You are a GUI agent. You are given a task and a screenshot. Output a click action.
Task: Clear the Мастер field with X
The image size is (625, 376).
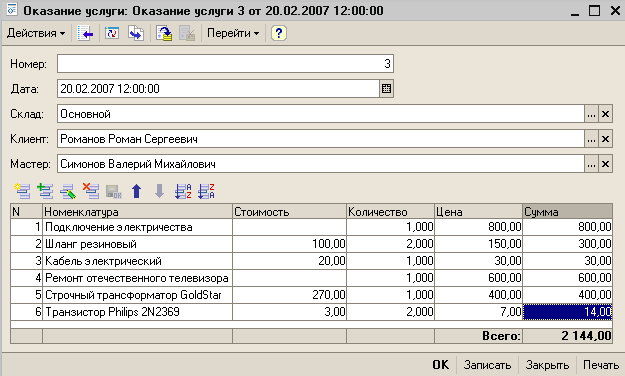pyautogui.click(x=605, y=164)
